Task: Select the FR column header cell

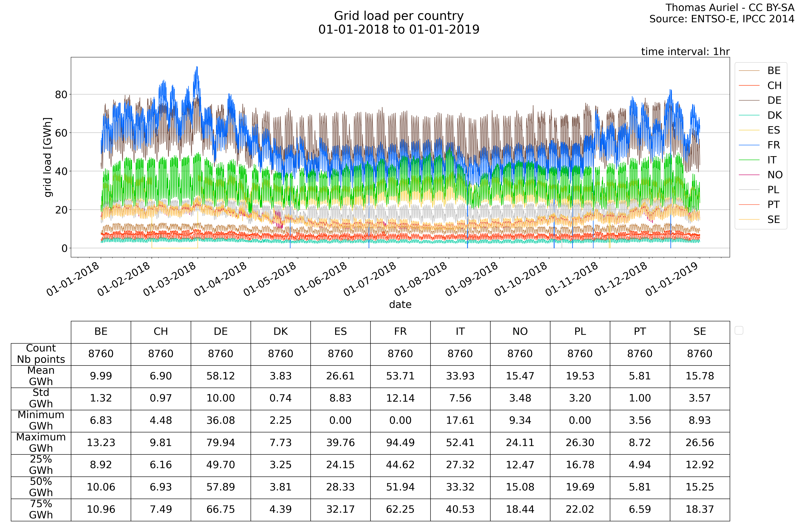Action: point(400,332)
